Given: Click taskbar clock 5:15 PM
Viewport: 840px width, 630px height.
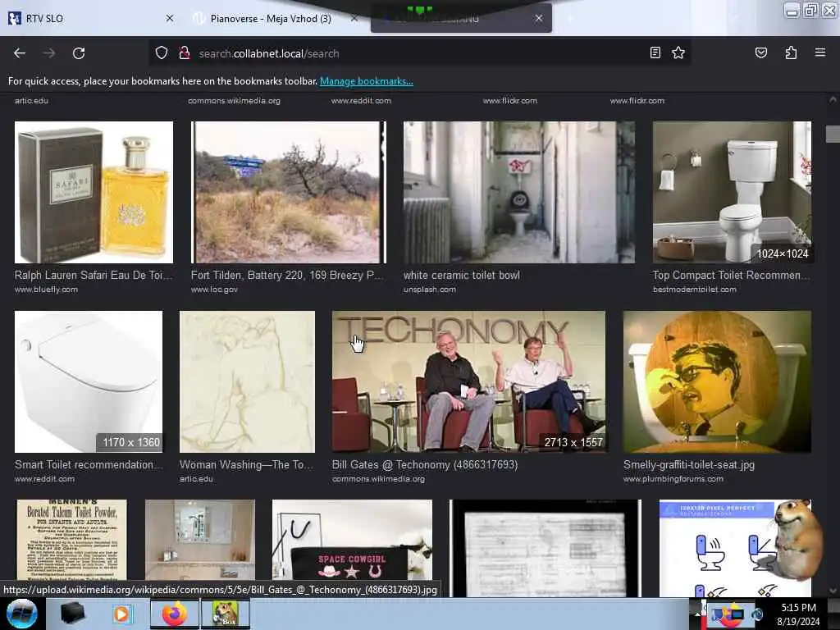Looking at the screenshot, I should tap(798, 608).
